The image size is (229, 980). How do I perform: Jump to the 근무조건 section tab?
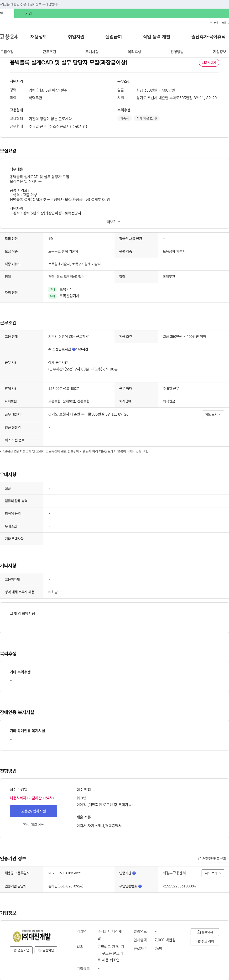49,52
